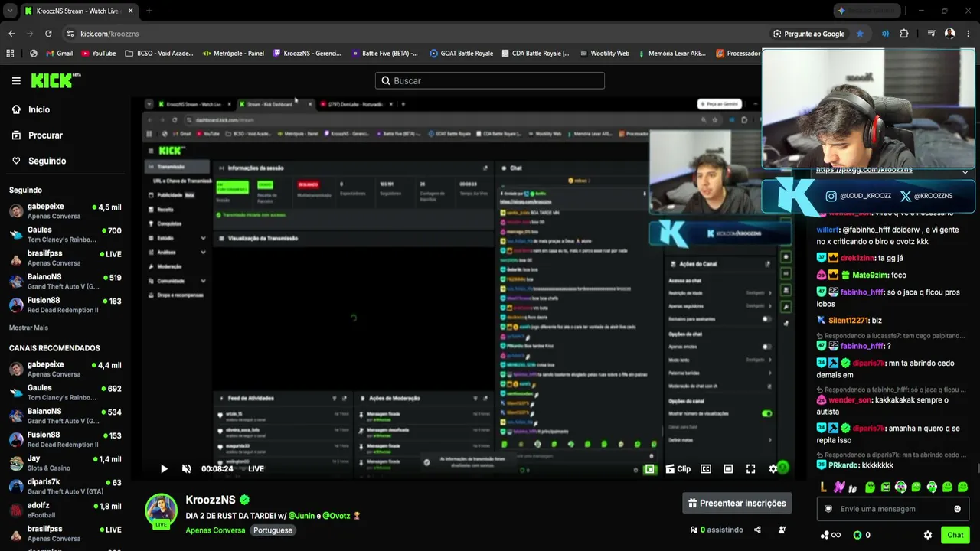Screen dimensions: 980x551
Task: Open diparis7k recommended channel
Action: [65, 487]
